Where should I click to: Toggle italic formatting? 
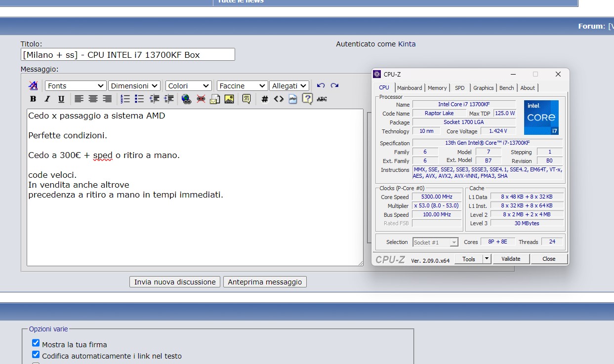pos(47,99)
